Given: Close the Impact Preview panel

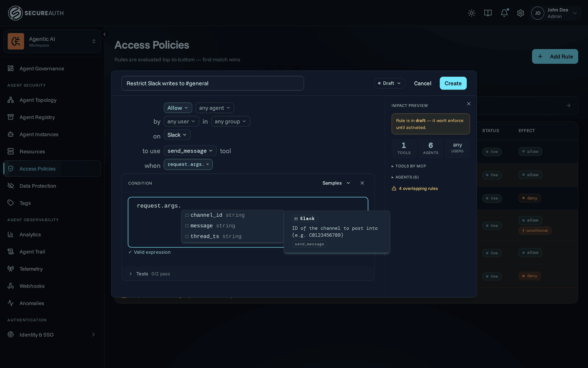Looking at the screenshot, I should (x=469, y=104).
